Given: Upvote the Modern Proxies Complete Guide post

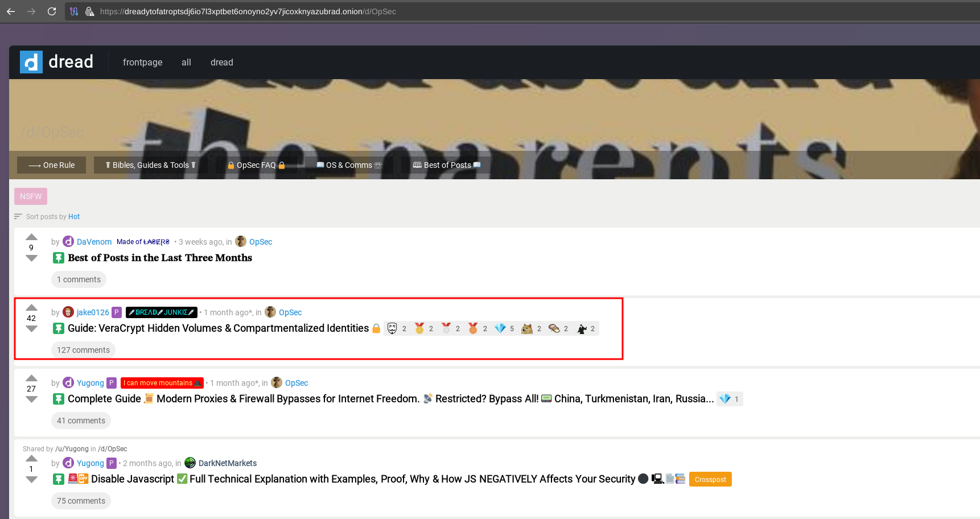Looking at the screenshot, I should (x=31, y=378).
